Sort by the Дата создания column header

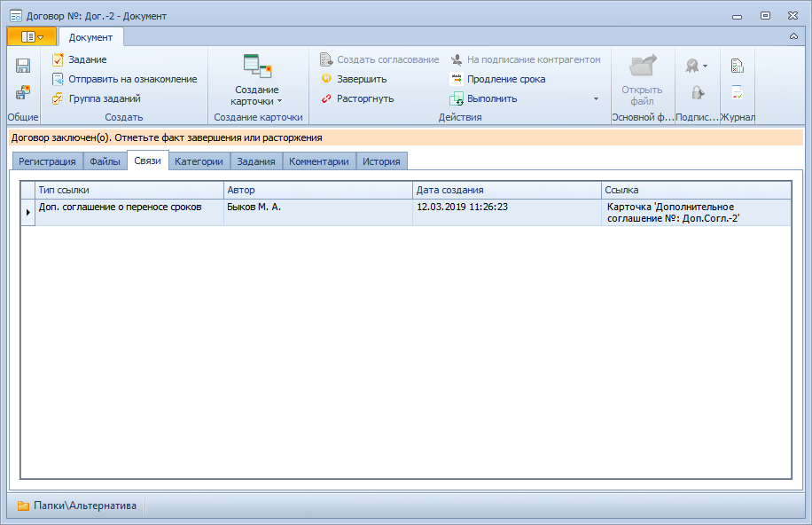505,190
